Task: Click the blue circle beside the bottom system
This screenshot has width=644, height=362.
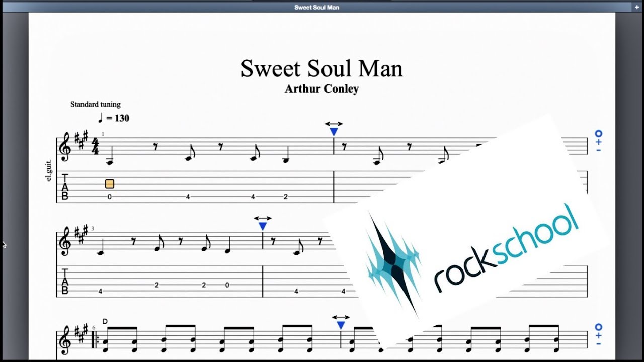Action: pos(598,327)
